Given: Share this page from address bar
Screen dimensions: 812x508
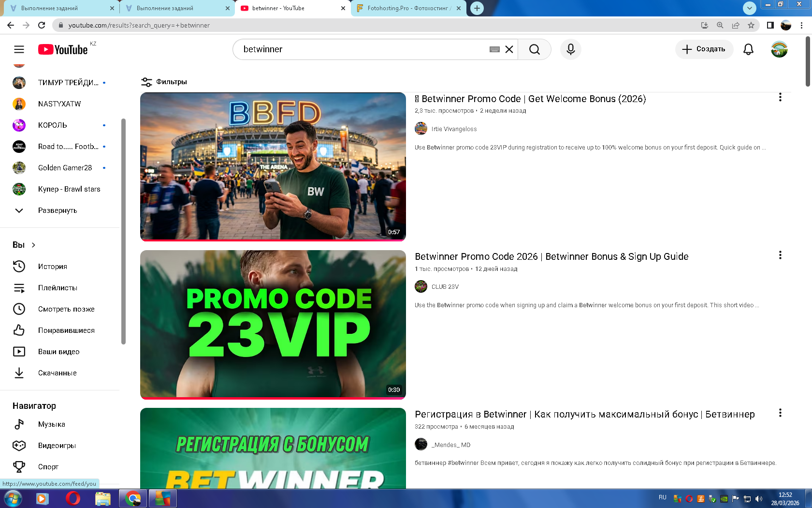Looking at the screenshot, I should tap(736, 25).
